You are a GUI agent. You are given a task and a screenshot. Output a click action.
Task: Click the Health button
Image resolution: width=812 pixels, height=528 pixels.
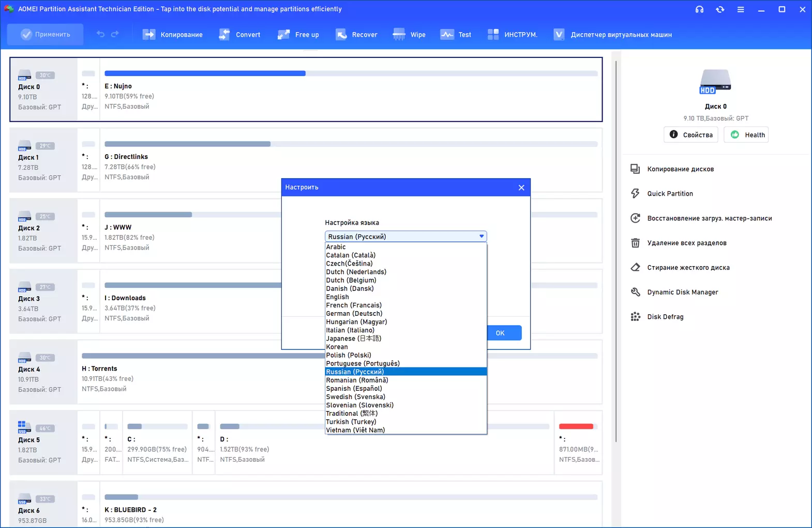pyautogui.click(x=746, y=135)
